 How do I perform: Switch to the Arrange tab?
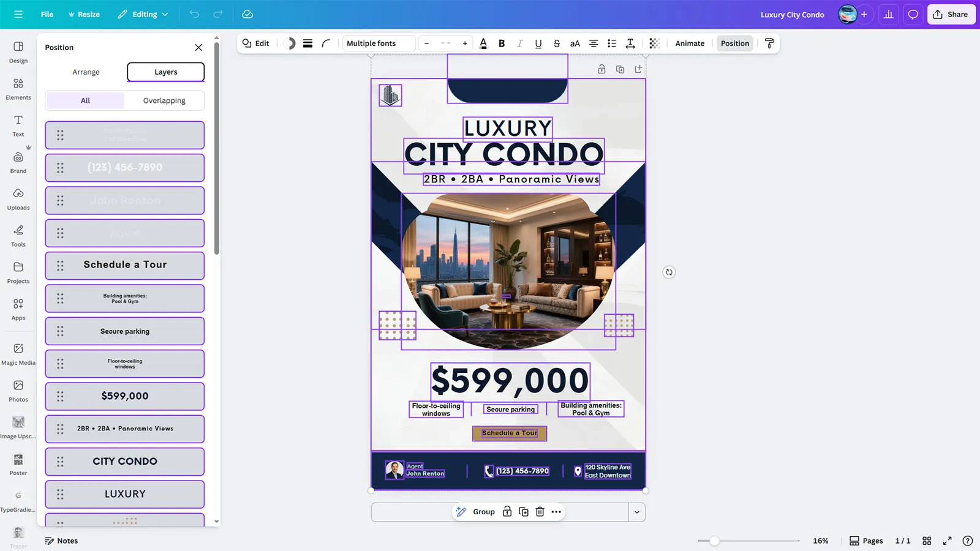(x=86, y=72)
